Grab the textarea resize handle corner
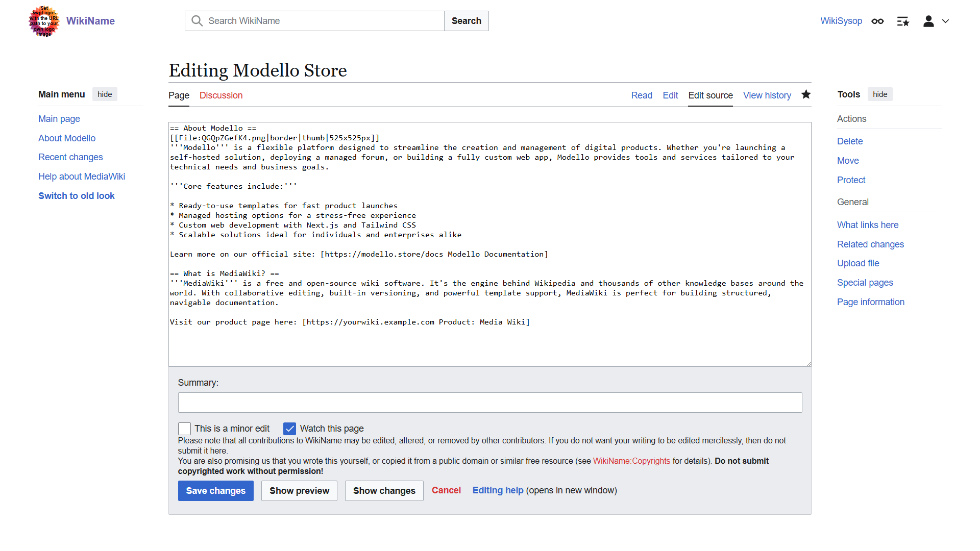The height and width of the screenshot is (551, 980). pos(808,364)
